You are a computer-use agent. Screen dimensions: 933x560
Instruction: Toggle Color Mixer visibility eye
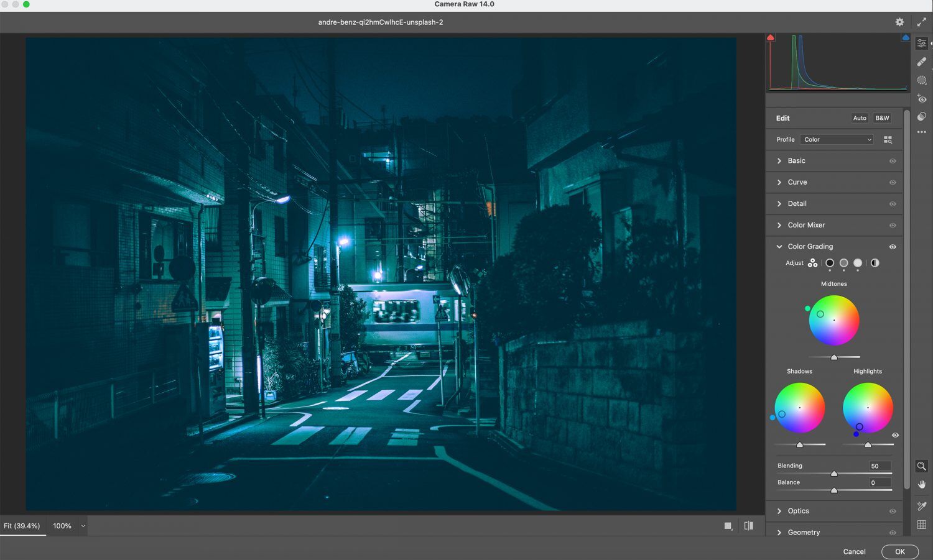click(x=893, y=226)
